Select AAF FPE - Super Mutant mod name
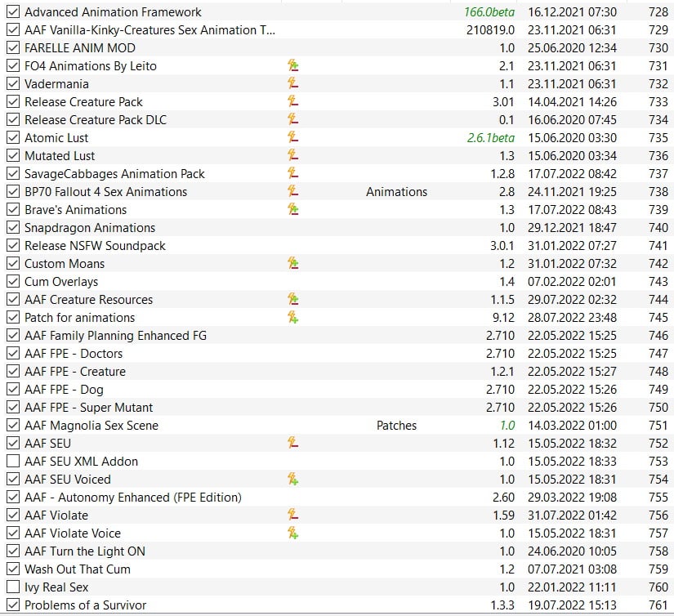This screenshot has height=616, width=674. 88,408
